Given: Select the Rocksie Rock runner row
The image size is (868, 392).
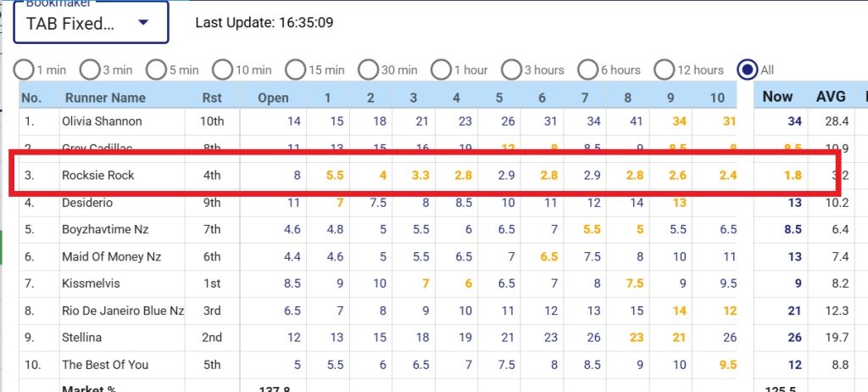Looking at the screenshot, I should pyautogui.click(x=98, y=176).
